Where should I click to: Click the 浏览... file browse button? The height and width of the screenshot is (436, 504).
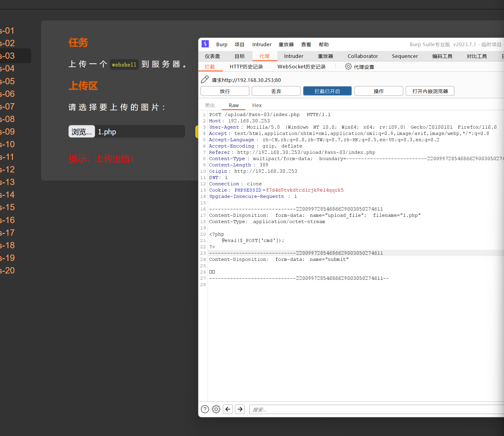(82, 131)
